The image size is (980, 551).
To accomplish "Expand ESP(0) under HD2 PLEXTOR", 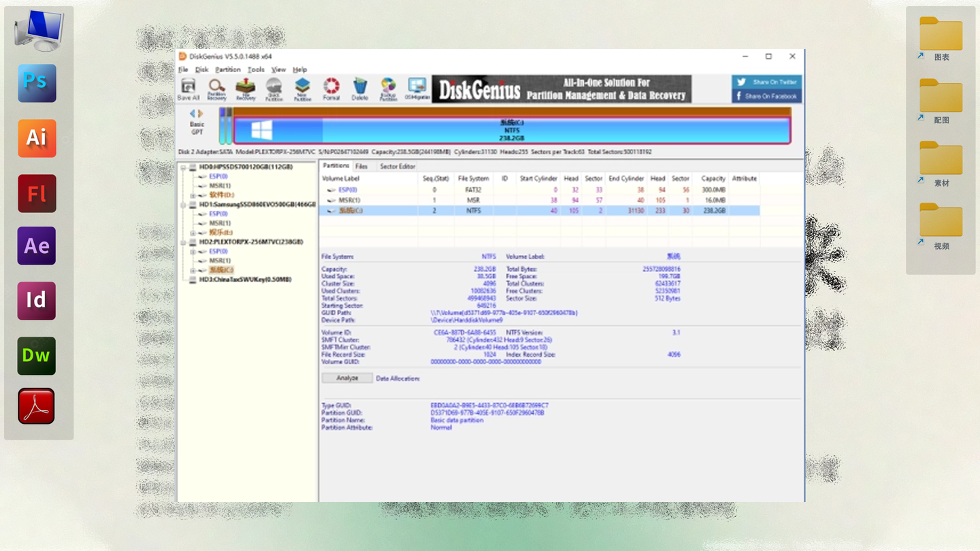I will click(193, 252).
